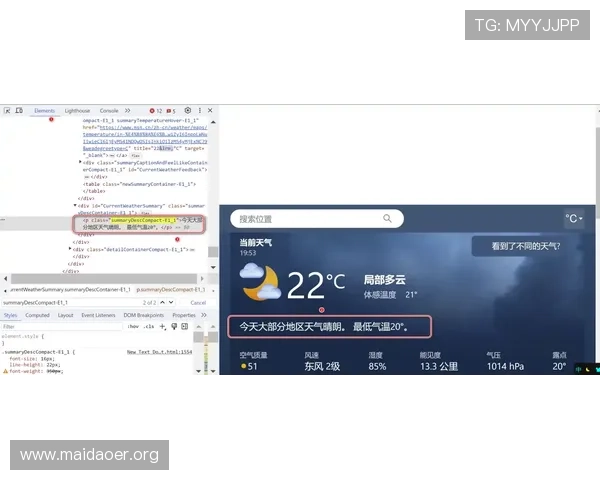The width and height of the screenshot is (600, 480).
Task: Click the 局部多云 caption
Action: coord(384,280)
